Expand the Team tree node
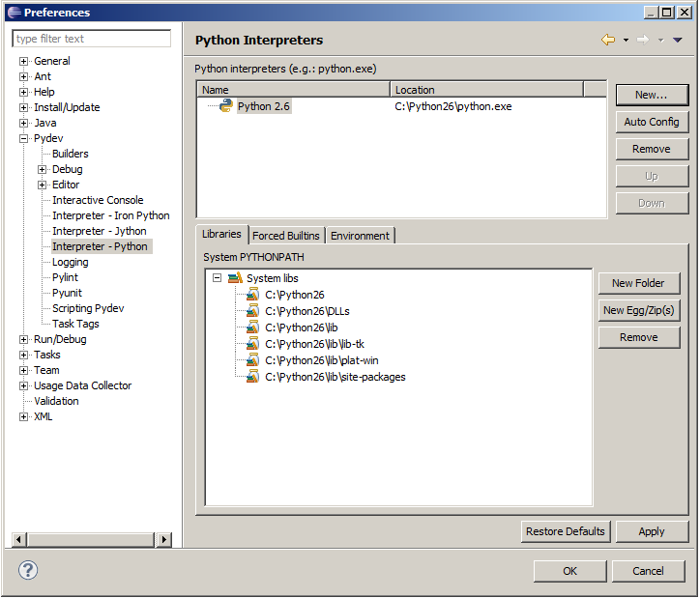The image size is (700, 598). [x=23, y=371]
